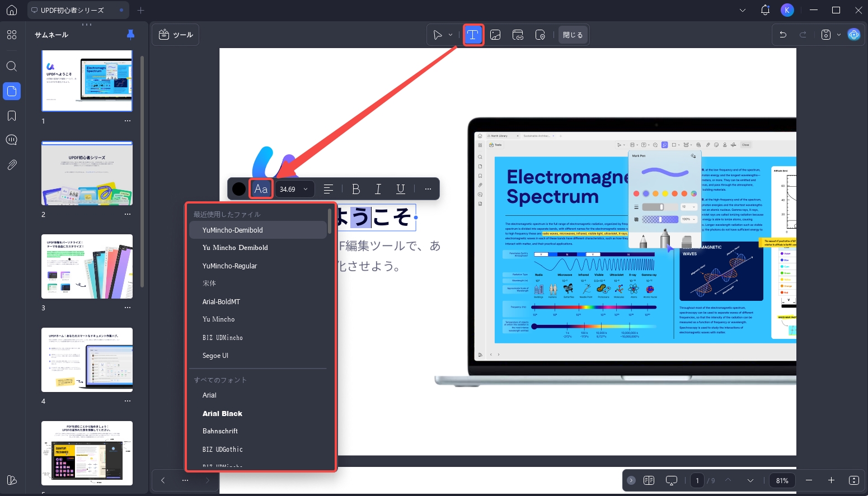Zoom out with minus button
Viewport: 868px width, 496px height.
click(x=809, y=480)
